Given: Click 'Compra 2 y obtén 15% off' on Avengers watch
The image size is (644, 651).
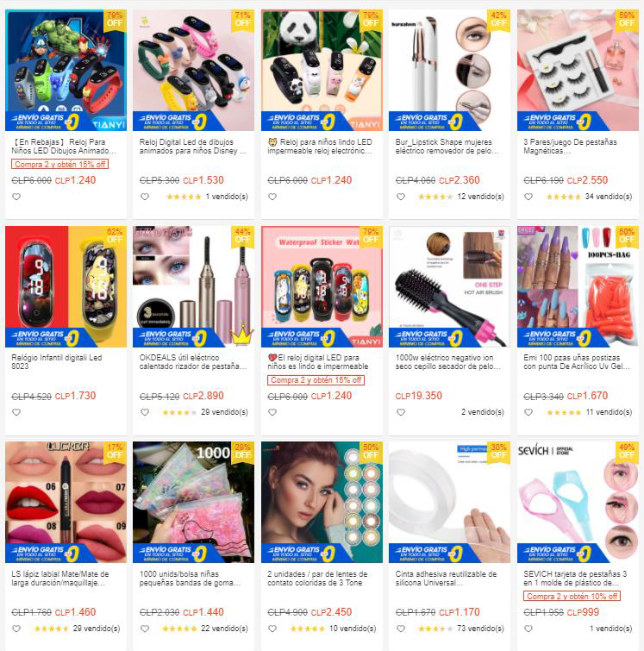Looking at the screenshot, I should point(59,165).
